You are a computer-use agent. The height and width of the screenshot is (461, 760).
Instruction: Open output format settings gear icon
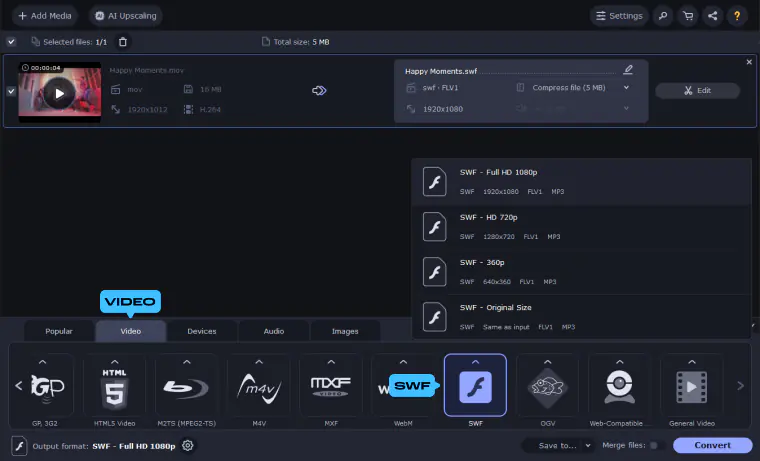tap(188, 445)
